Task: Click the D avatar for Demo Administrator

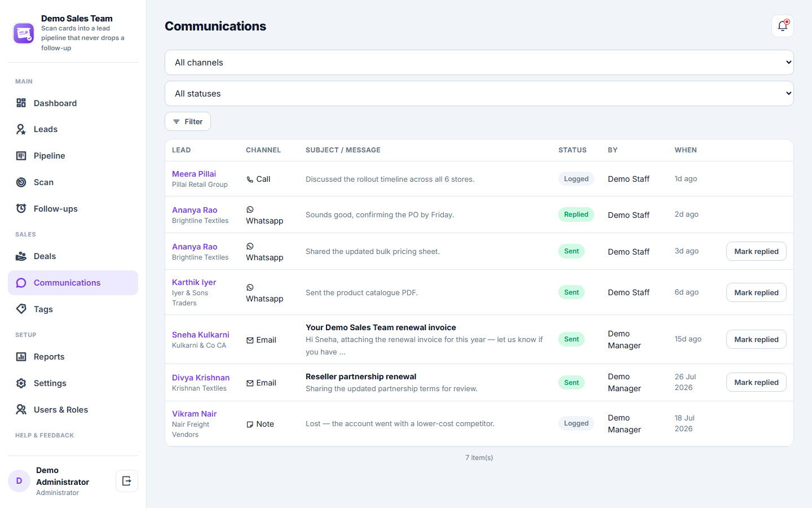Action: click(x=19, y=481)
